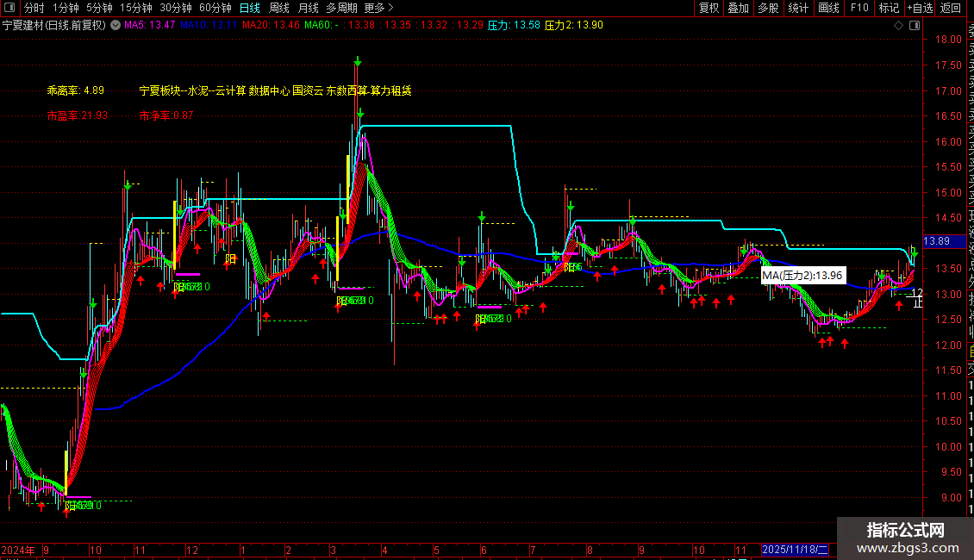This screenshot has width=974, height=560.
Task: Select the 60分钟 period tab
Action: (x=215, y=8)
